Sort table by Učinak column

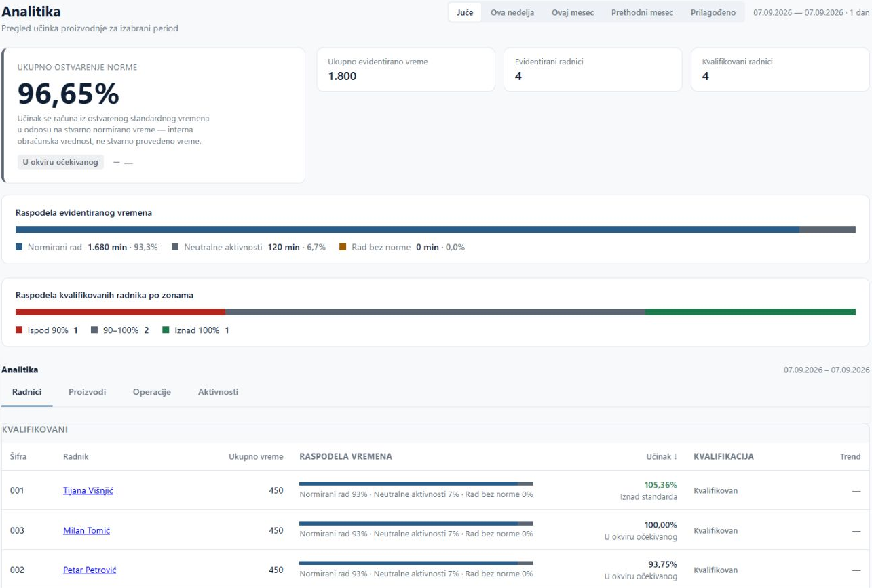tap(662, 456)
